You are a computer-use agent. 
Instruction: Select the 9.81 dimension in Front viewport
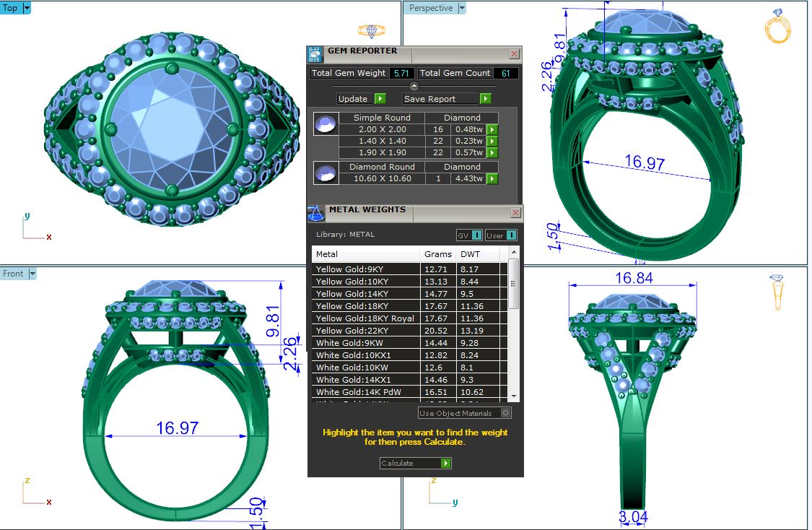(x=272, y=321)
